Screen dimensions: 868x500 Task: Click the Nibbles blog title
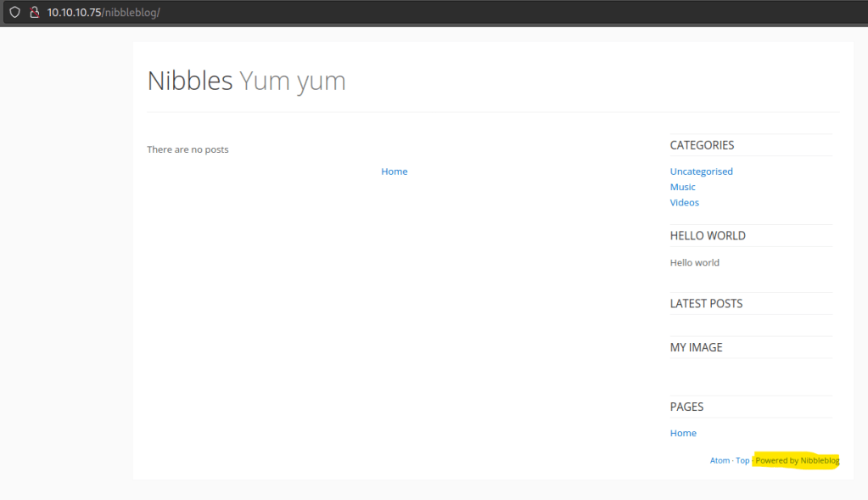[x=189, y=81]
